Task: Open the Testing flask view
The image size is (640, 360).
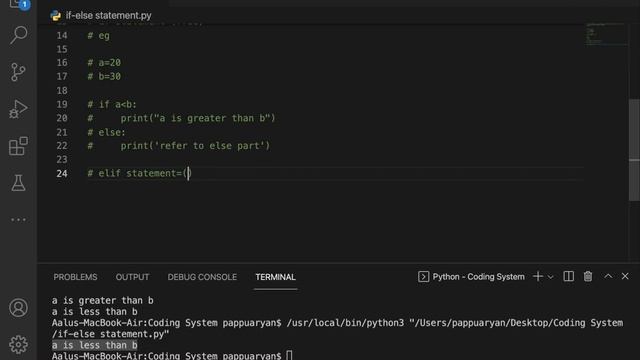Action: (x=18, y=183)
